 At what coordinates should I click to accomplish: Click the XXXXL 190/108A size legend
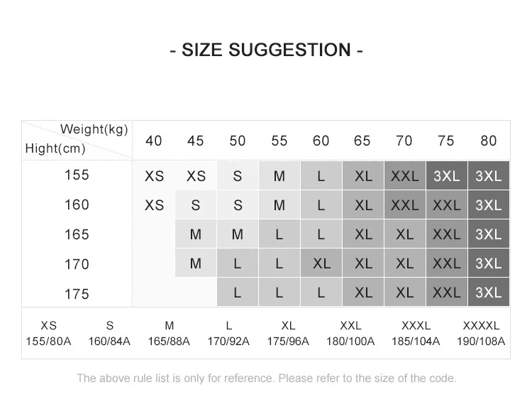481,333
